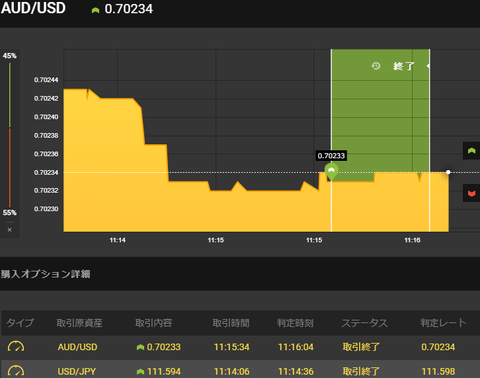The width and height of the screenshot is (480, 378).
Task: Click the ステータス column header
Action: (x=365, y=323)
